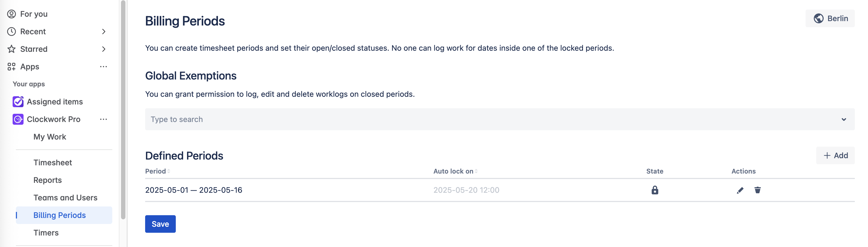
Task: Open the Timesheet menu item
Action: pos(53,162)
